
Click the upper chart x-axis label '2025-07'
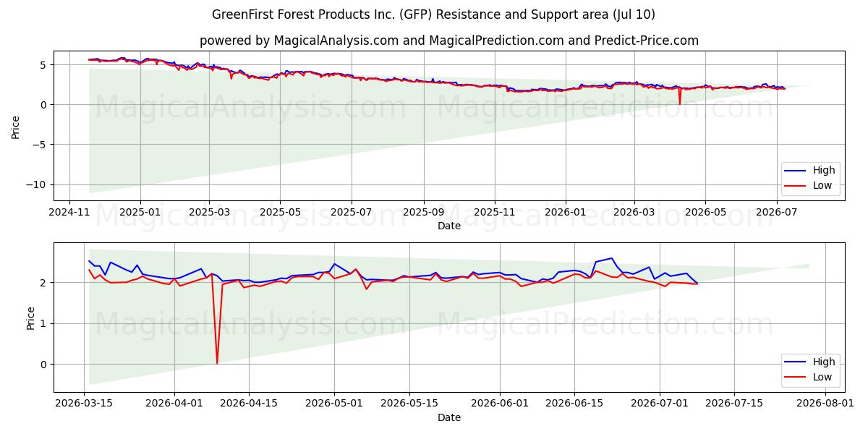pos(352,213)
